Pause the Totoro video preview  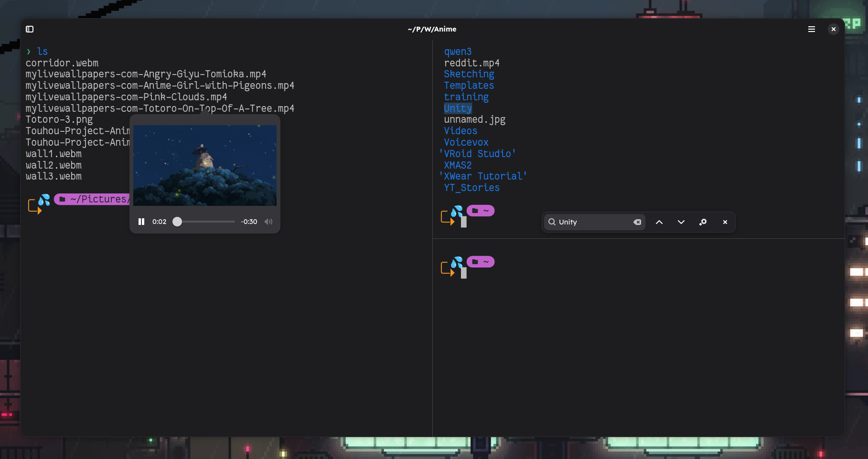(x=141, y=222)
